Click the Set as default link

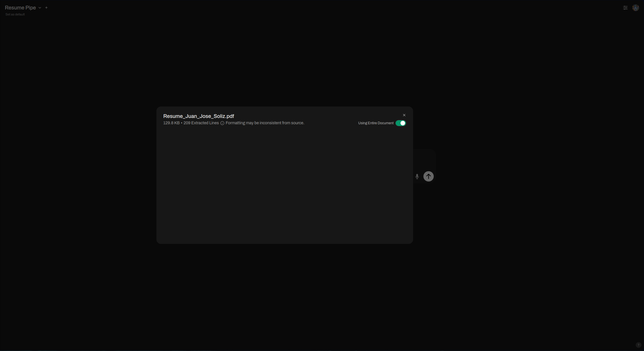coord(15,14)
